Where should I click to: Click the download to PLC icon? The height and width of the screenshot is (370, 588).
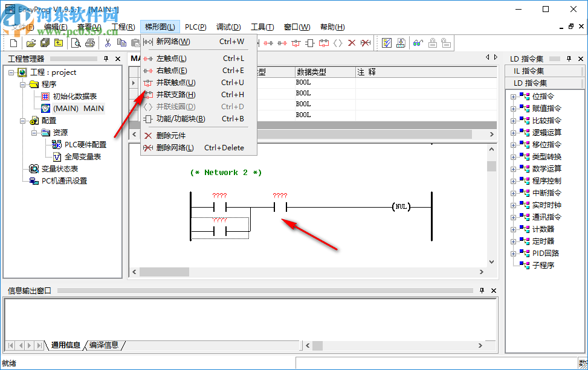[401, 43]
